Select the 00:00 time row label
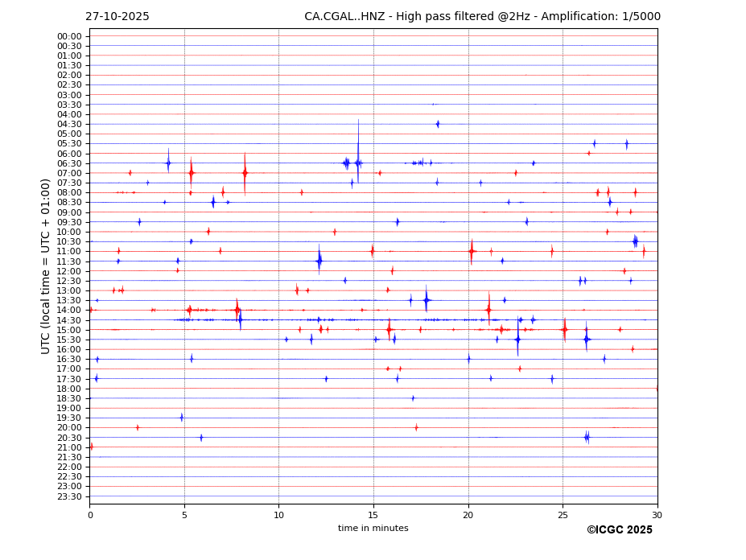Viewport: 746px width, 560px height. point(69,36)
